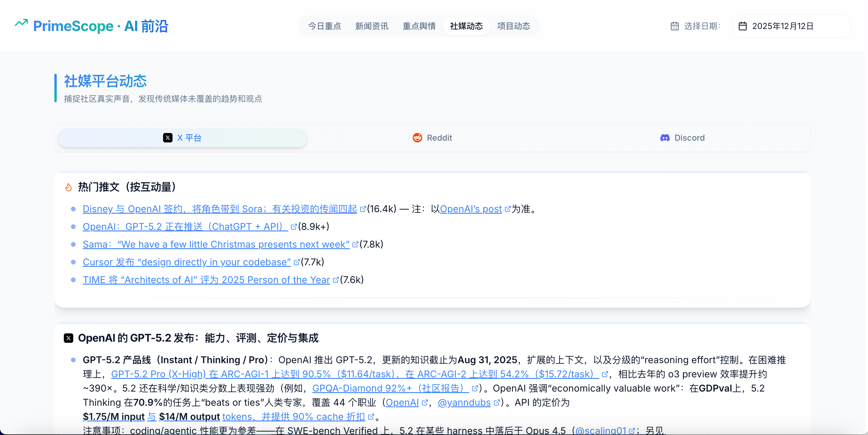This screenshot has height=435, width=868.
Task: Click the external-link icon after Disney Sora tweet
Action: coord(363,209)
